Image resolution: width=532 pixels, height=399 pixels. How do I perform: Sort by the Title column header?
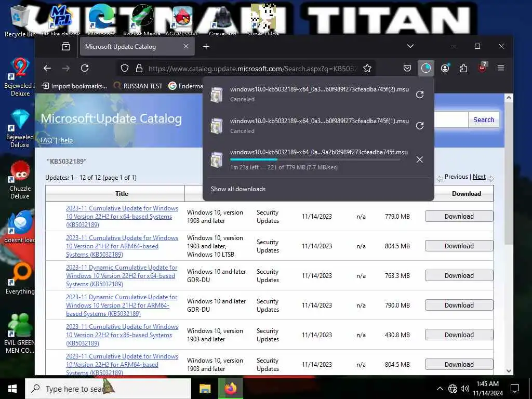(122, 194)
